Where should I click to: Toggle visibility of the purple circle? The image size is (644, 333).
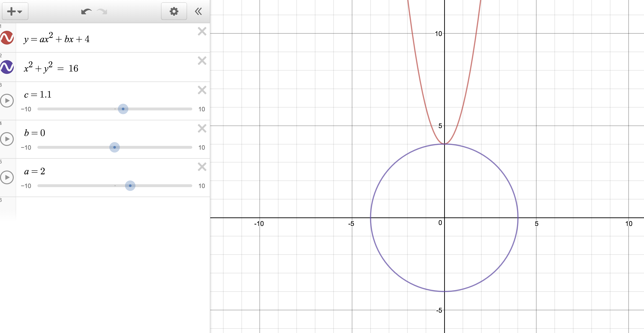point(7,67)
